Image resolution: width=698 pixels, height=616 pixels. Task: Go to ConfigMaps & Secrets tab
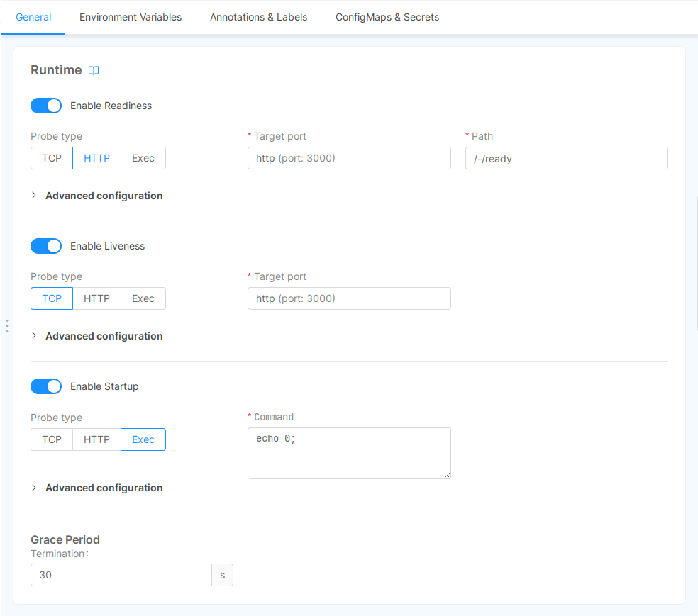click(x=387, y=17)
